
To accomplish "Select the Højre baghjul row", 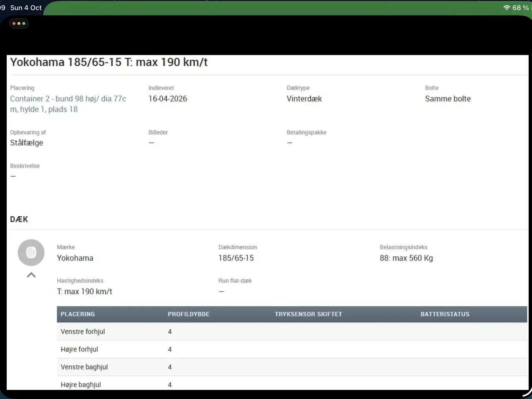I will tap(292, 384).
